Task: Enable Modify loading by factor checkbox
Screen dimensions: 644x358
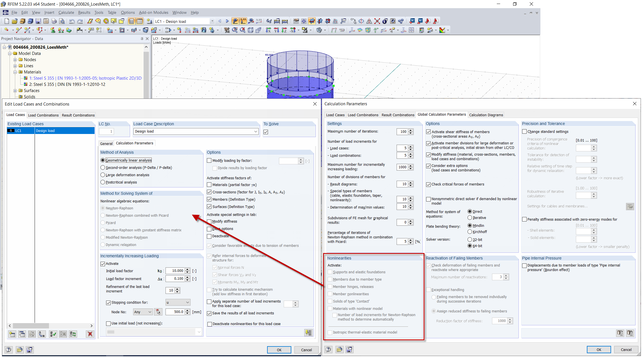Action: pyautogui.click(x=209, y=161)
